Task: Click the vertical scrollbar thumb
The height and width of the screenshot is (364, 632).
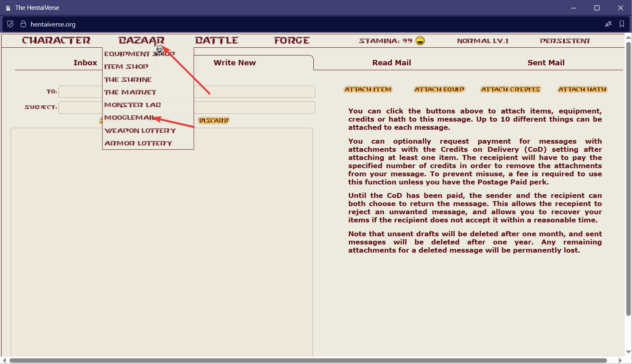Action: point(628,179)
